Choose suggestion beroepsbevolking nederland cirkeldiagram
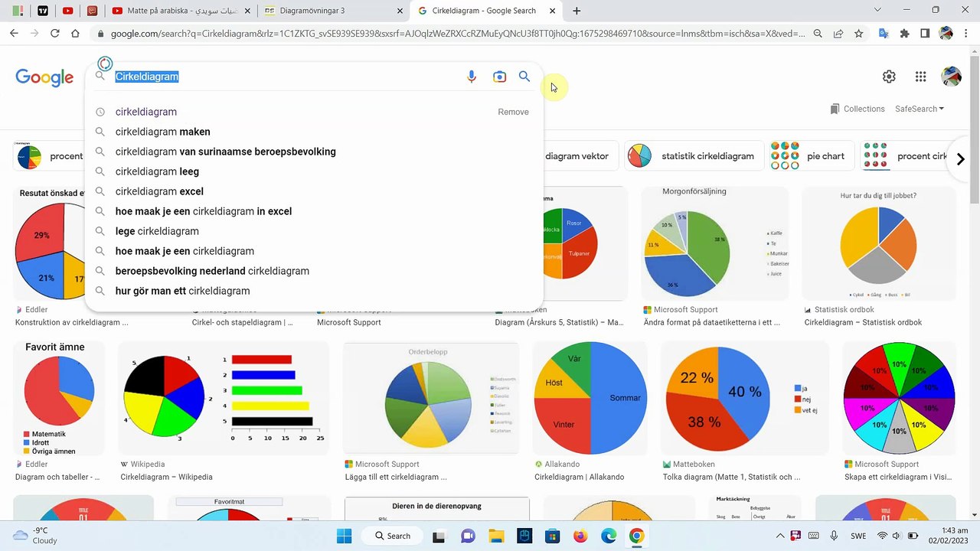 [314, 271]
